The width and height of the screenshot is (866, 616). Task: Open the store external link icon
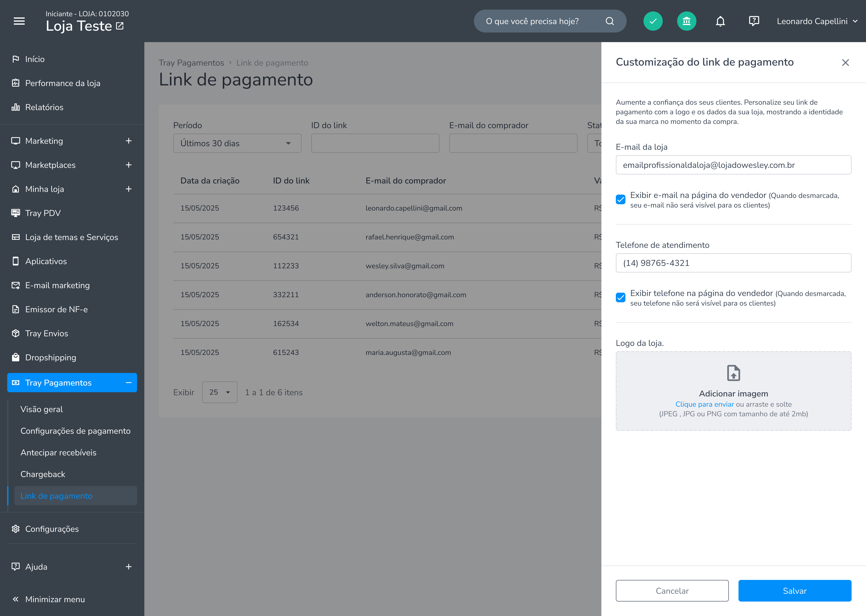(120, 26)
